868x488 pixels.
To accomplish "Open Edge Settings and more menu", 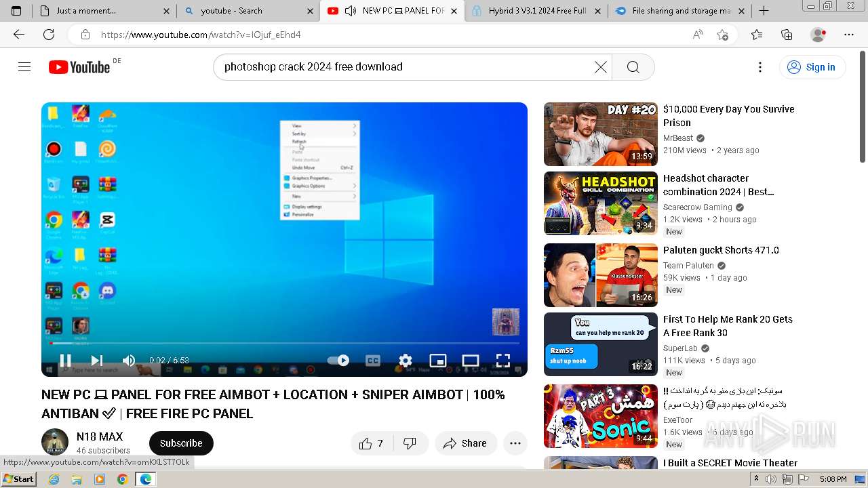I will (849, 35).
